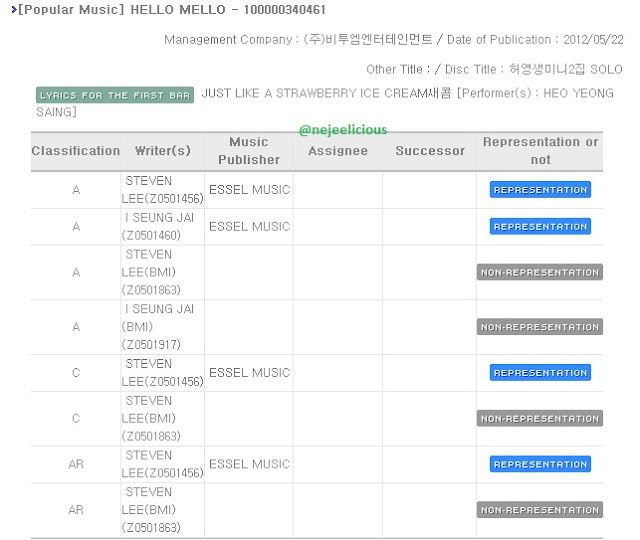Click ESSEL MUSIC publisher in the first row

pyautogui.click(x=249, y=190)
